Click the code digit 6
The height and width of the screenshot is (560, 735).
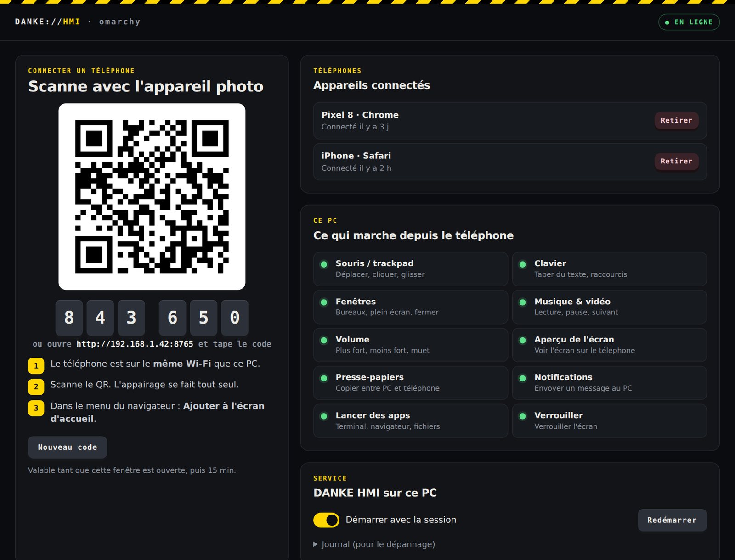(x=172, y=318)
